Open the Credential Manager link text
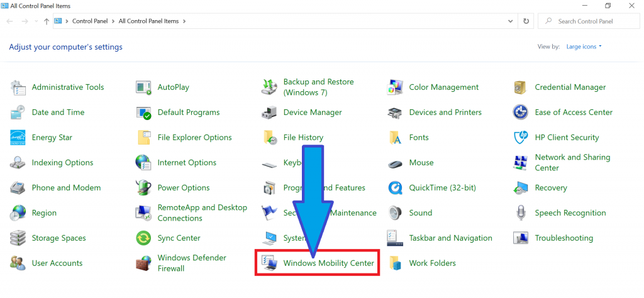Screen dimensions: 644x298 pyautogui.click(x=570, y=87)
